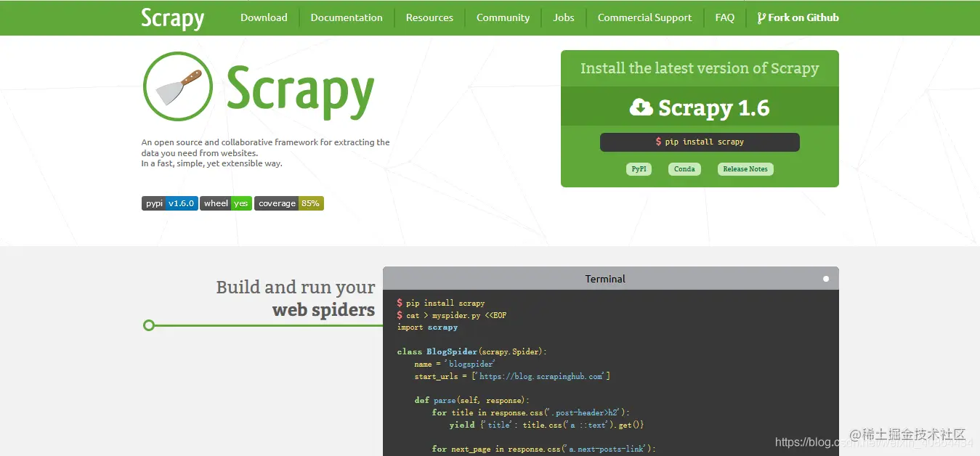Screen dimensions: 980x456
Task: Click the coverage 85% badge
Action: (x=289, y=203)
